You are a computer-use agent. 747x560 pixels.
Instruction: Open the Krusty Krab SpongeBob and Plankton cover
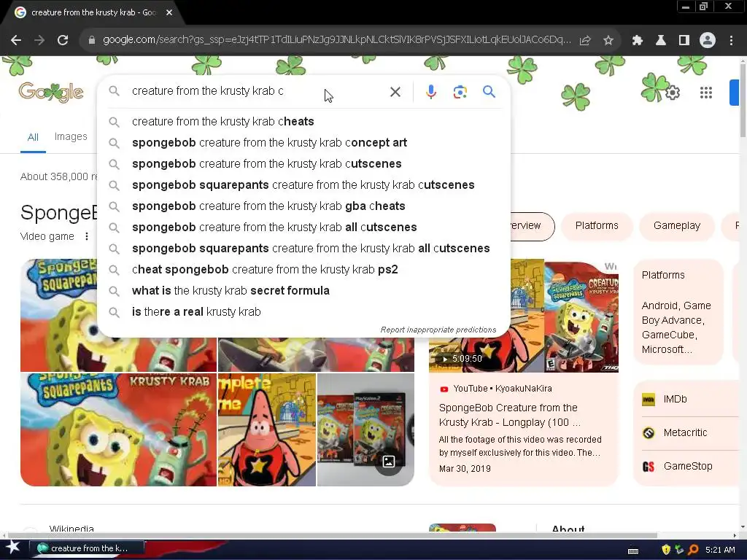point(119,429)
